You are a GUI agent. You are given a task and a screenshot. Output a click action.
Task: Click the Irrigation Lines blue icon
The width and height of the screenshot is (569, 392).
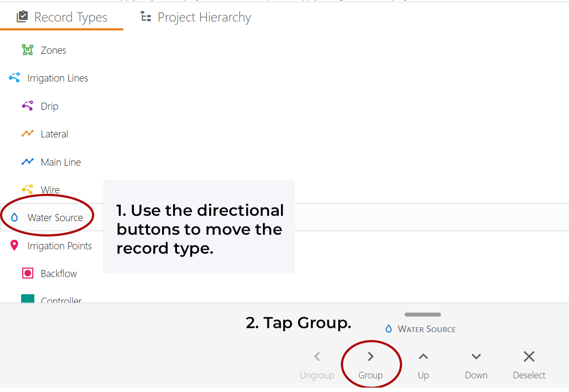[15, 78]
